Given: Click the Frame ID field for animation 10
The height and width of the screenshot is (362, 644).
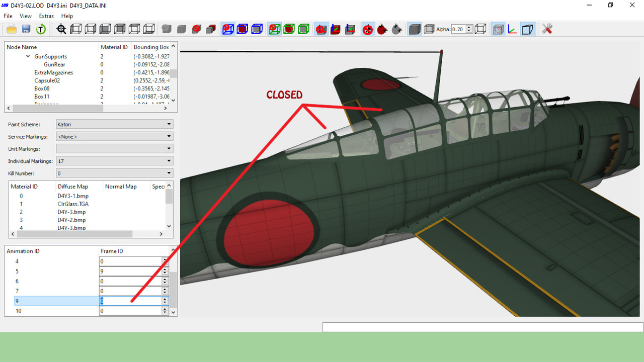Looking at the screenshot, I should click(130, 311).
